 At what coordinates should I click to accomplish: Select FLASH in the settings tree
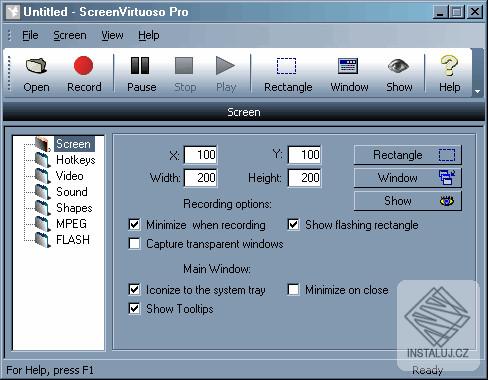coord(73,240)
